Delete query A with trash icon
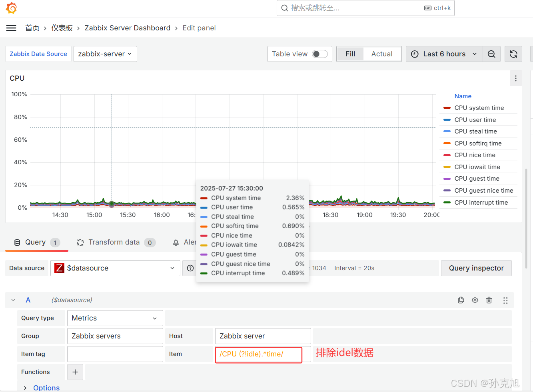The height and width of the screenshot is (392, 533). point(489,300)
